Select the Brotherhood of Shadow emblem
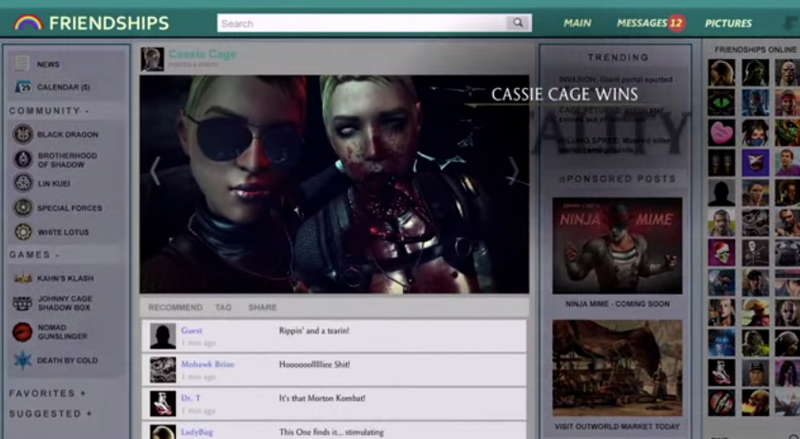This screenshot has height=439, width=800. pyautogui.click(x=23, y=159)
